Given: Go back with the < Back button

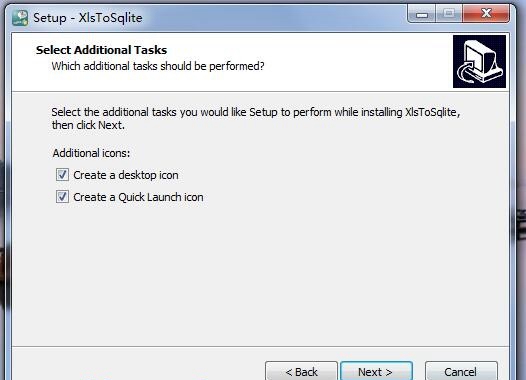Looking at the screenshot, I should pyautogui.click(x=301, y=371).
